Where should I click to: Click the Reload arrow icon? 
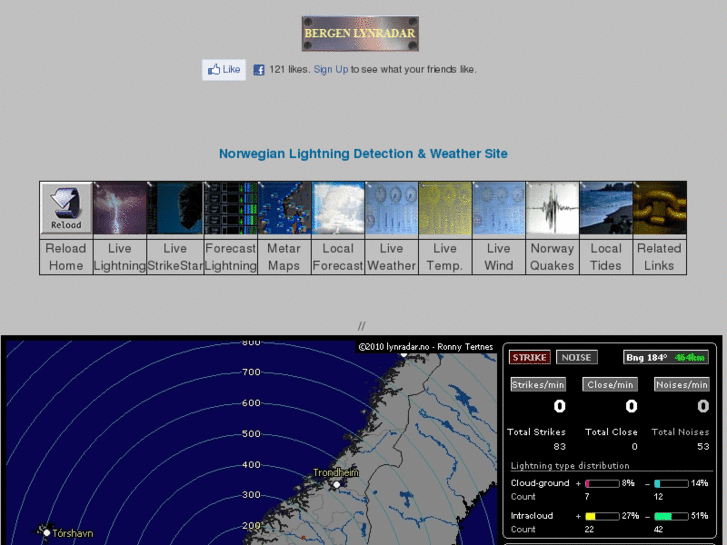(x=66, y=208)
